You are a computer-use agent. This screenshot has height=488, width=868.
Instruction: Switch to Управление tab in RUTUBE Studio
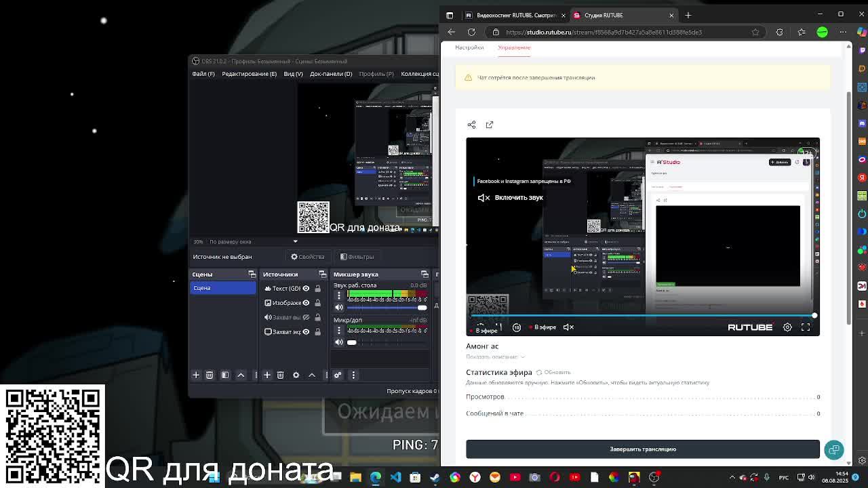tap(514, 47)
